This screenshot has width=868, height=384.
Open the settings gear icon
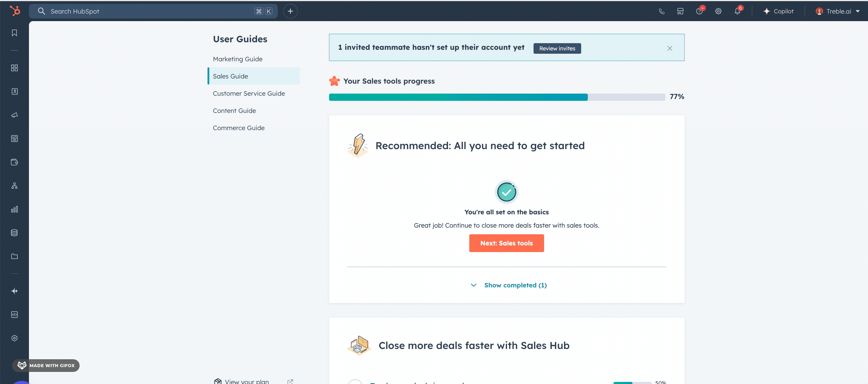(x=718, y=11)
